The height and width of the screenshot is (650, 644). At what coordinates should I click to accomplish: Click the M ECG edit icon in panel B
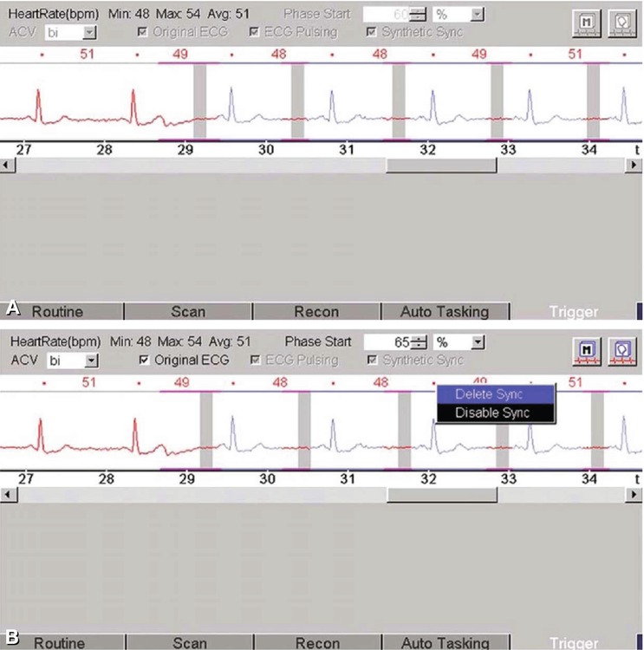[x=585, y=350]
